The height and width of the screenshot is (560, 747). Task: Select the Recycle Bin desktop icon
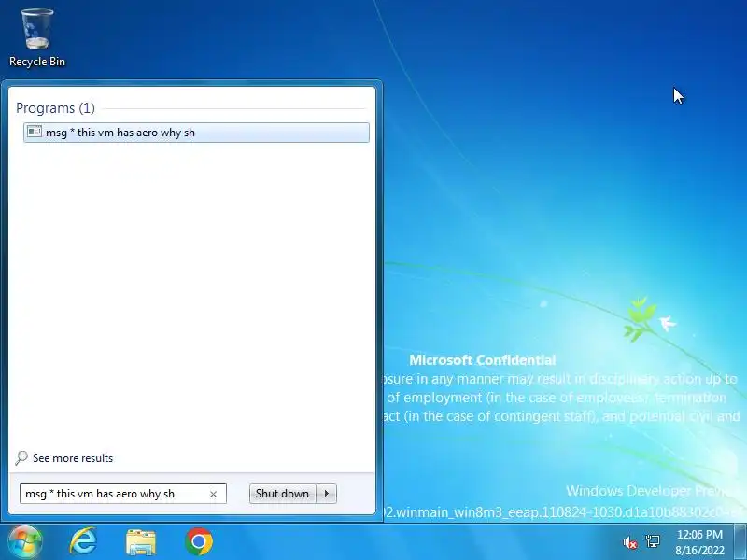point(37,38)
